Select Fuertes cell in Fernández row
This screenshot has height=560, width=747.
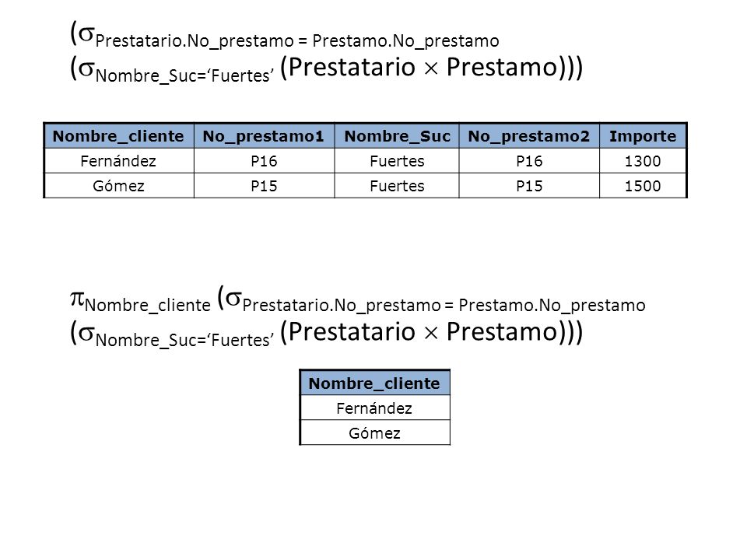click(397, 161)
